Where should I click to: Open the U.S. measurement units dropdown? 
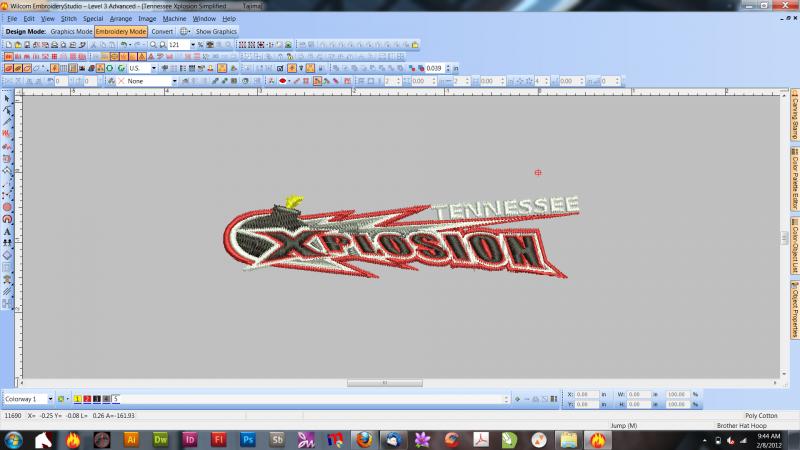pyautogui.click(x=154, y=68)
